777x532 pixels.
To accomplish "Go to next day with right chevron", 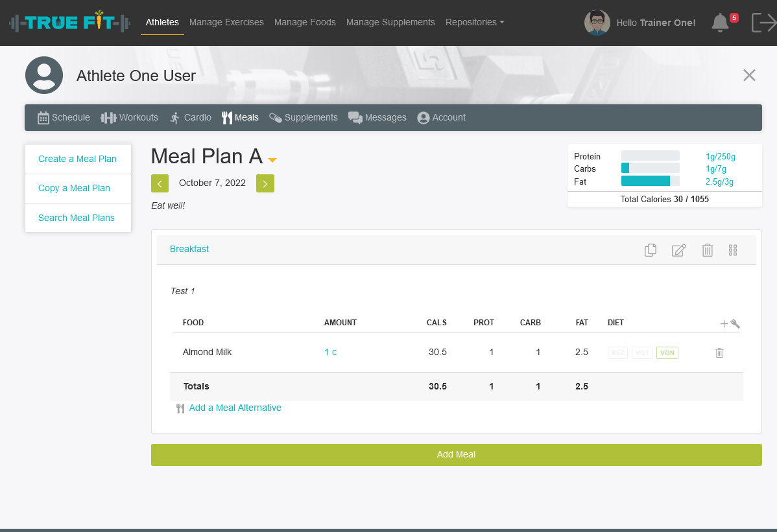I will pyautogui.click(x=265, y=183).
